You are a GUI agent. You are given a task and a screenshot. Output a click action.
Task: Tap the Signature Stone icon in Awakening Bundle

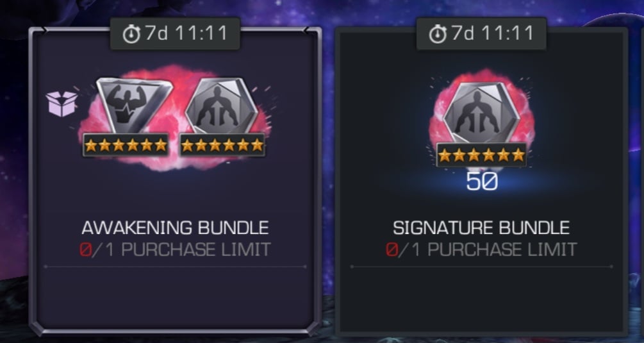click(x=222, y=105)
